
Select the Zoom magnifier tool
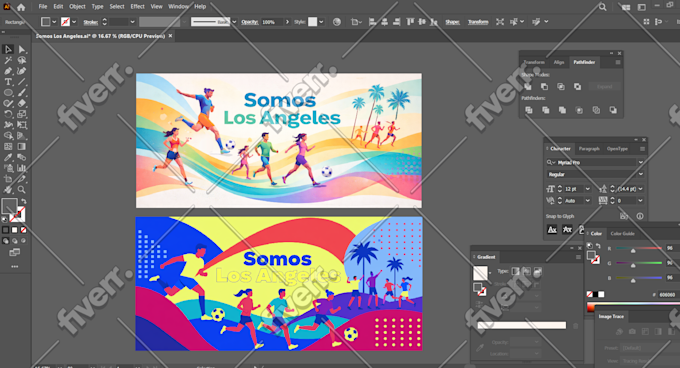pyautogui.click(x=22, y=190)
